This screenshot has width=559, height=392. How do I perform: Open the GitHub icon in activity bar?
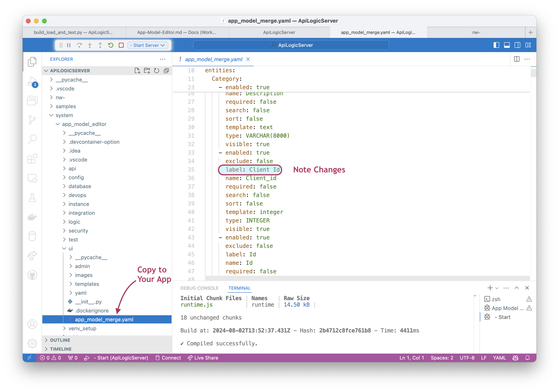click(32, 275)
